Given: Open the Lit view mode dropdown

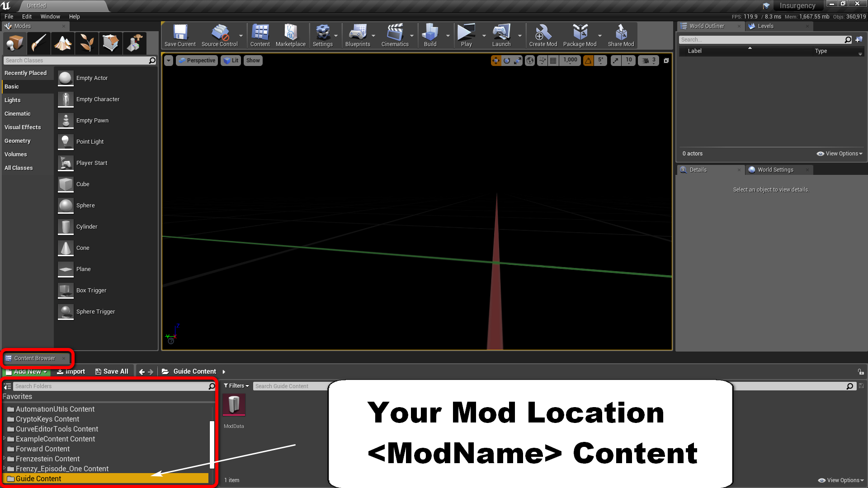Looking at the screenshot, I should coord(231,61).
